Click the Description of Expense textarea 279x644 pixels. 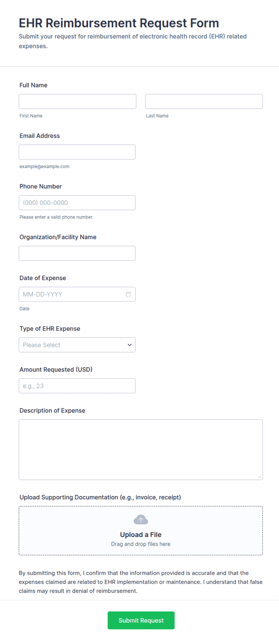141,449
